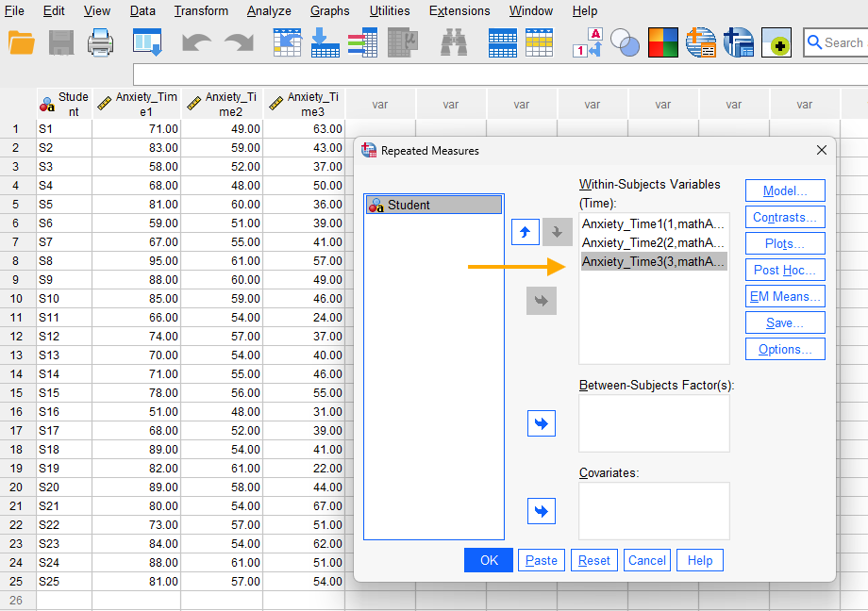
Task: Open the Transform menu
Action: point(201,11)
